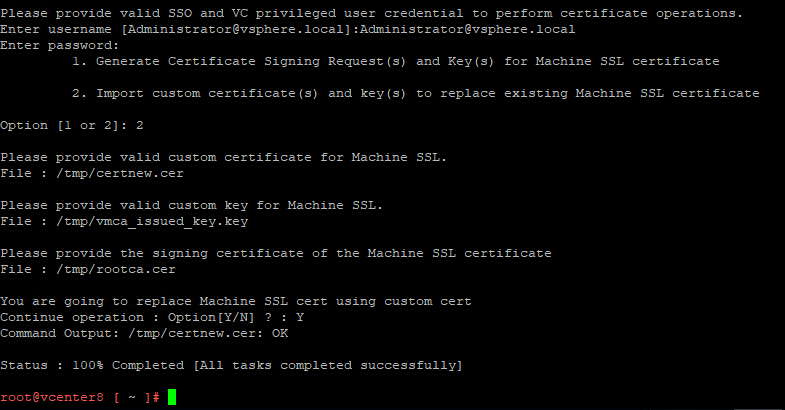Click the 'Command Output' line ending in OK

144,333
